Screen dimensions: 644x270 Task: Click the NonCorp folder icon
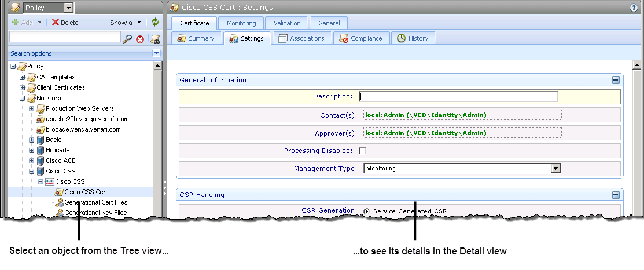[x=31, y=98]
